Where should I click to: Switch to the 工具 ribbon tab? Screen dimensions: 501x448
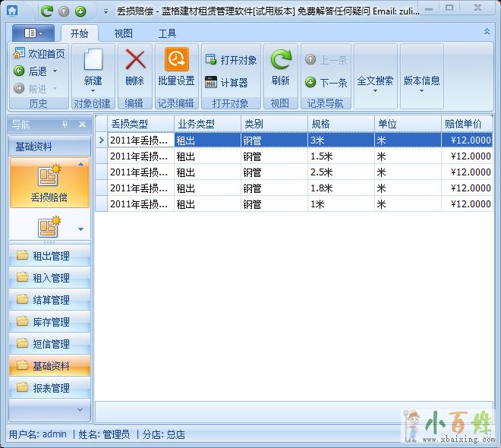tap(167, 33)
